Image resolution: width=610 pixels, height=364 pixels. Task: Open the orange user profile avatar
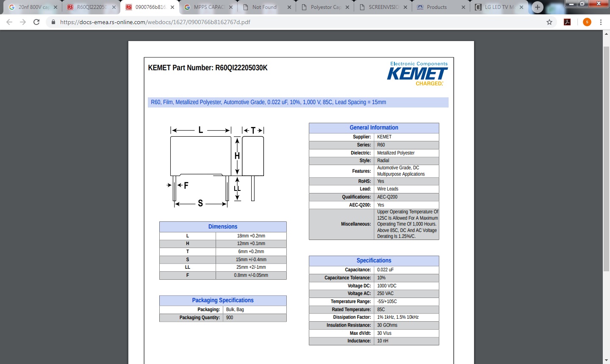pos(587,22)
